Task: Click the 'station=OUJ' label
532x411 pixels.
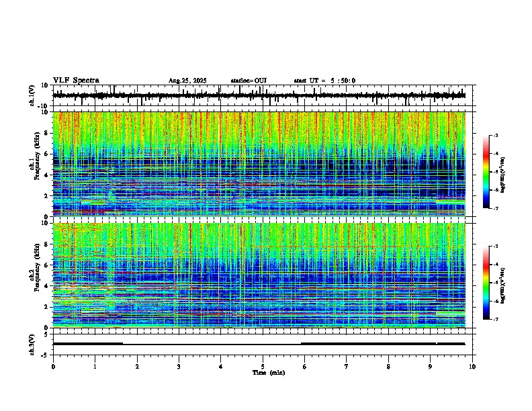Action: tap(249, 81)
